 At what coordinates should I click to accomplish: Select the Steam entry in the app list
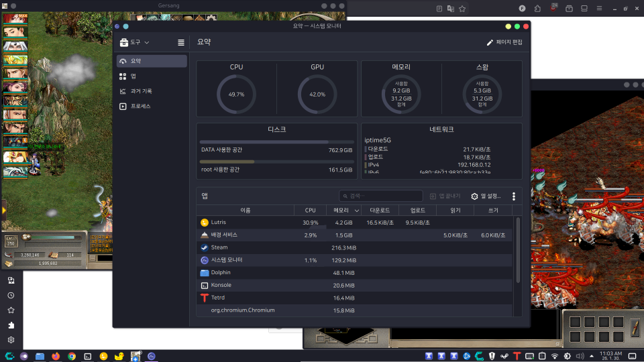(246, 247)
